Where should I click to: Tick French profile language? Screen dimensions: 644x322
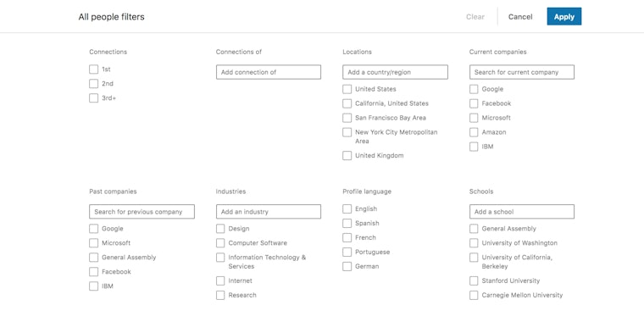tap(347, 238)
